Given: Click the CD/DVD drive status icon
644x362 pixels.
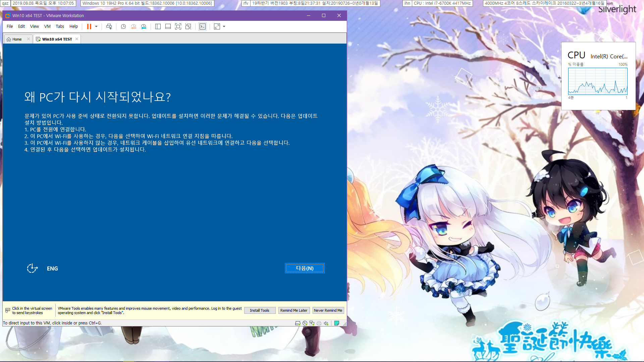Looking at the screenshot, I should [305, 323].
